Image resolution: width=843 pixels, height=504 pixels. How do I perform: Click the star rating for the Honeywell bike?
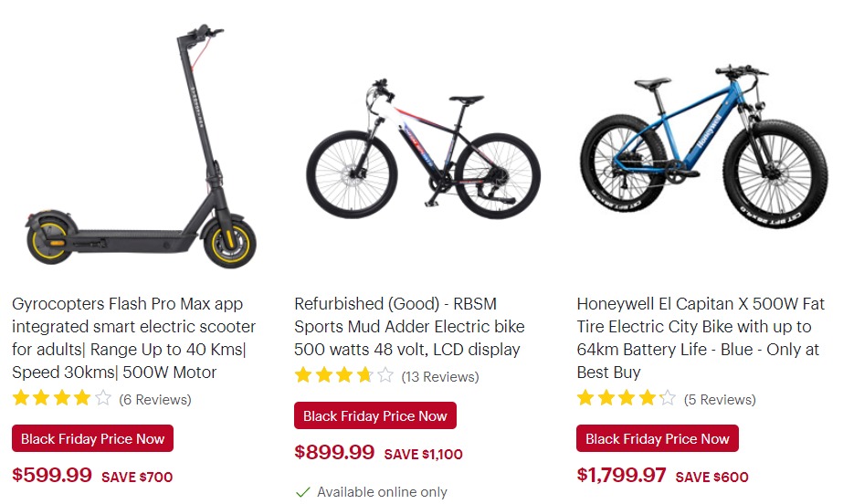pyautogui.click(x=627, y=398)
